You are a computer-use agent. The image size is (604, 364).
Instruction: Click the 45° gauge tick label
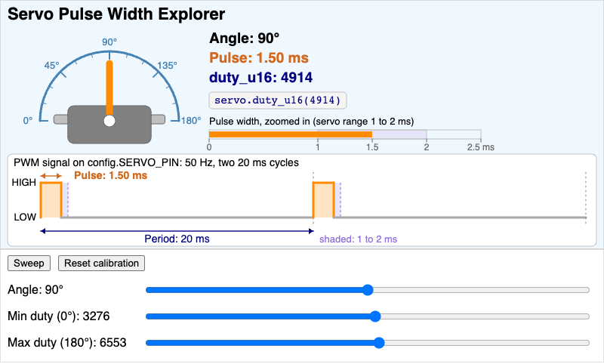(51, 66)
